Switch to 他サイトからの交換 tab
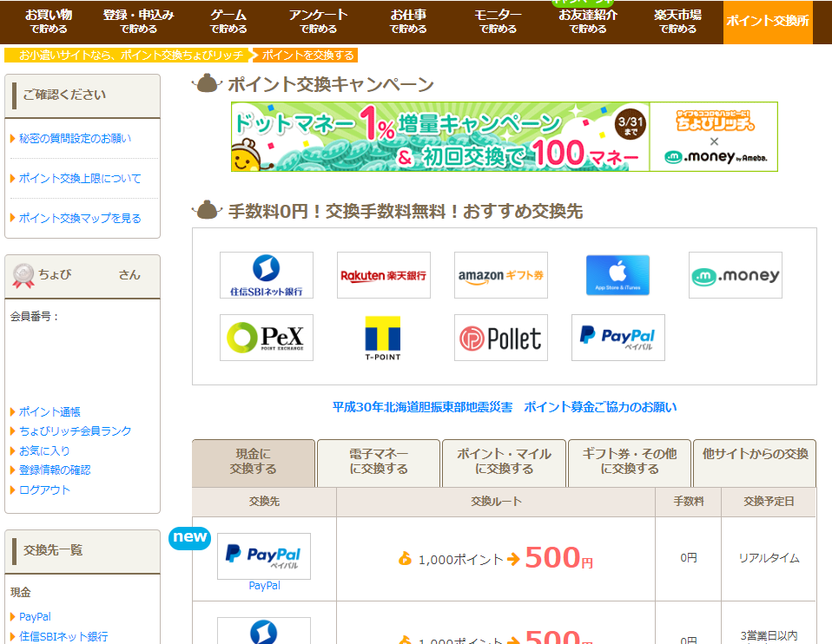Viewport: 832px width, 644px height. tap(755, 463)
